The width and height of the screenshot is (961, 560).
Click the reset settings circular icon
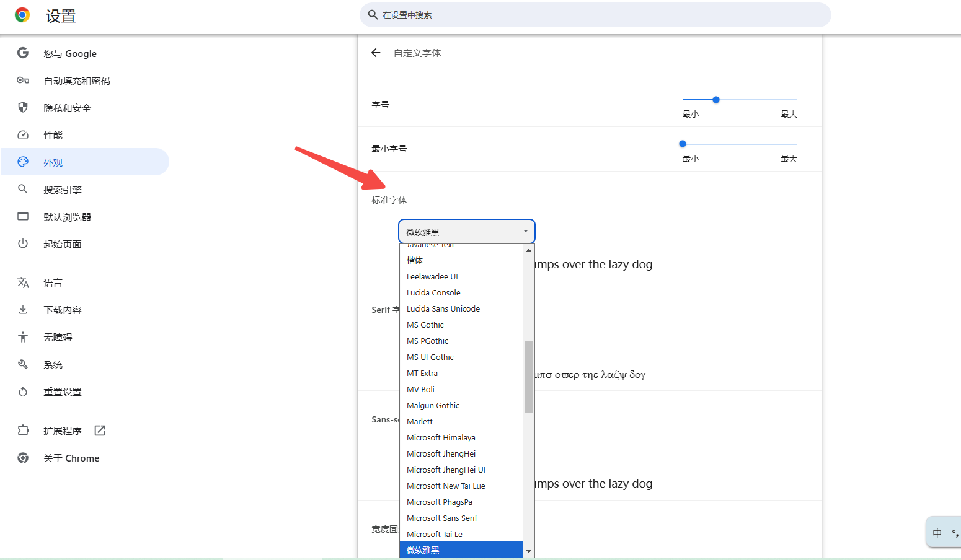point(23,392)
